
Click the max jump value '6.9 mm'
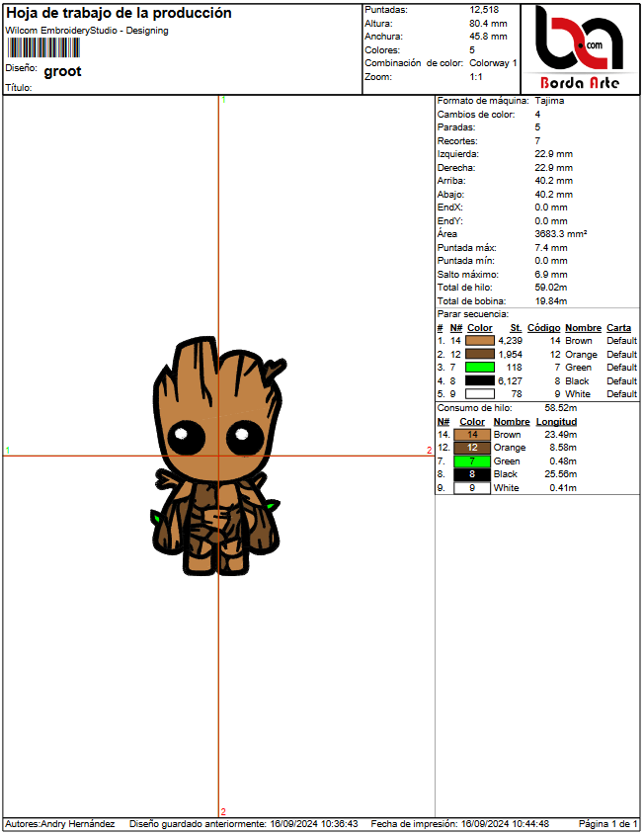551,275
